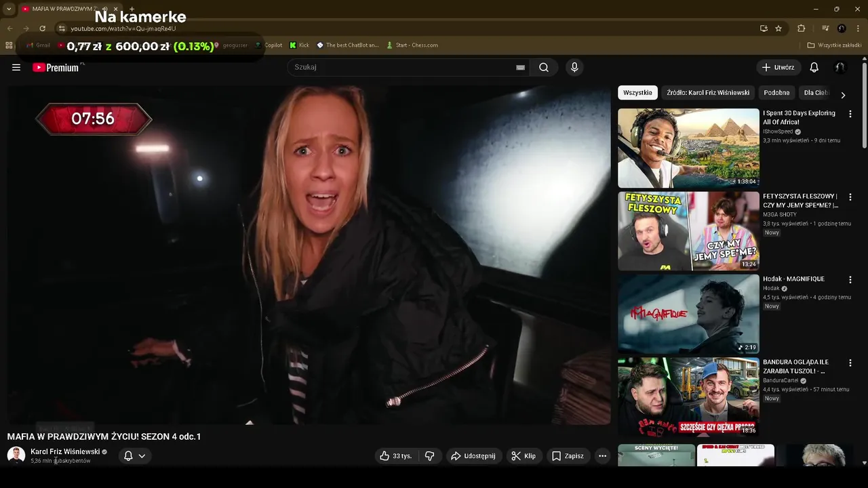Viewport: 868px width, 488px height.
Task: Click the search magnifier button
Action: (544, 67)
